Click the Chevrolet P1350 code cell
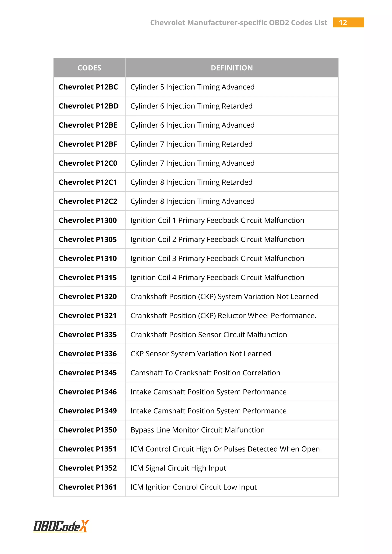The width and height of the screenshot is (392, 554). point(88,430)
